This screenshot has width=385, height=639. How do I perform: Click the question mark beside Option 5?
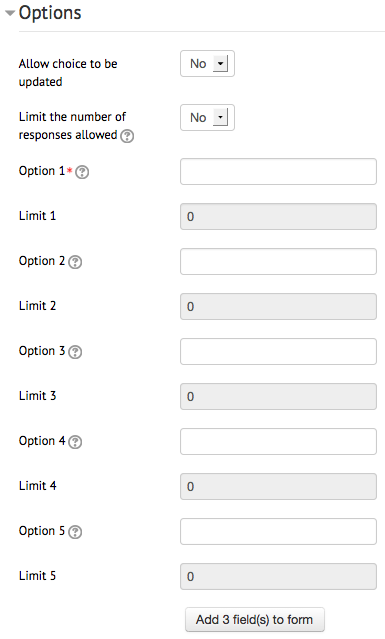(75, 532)
